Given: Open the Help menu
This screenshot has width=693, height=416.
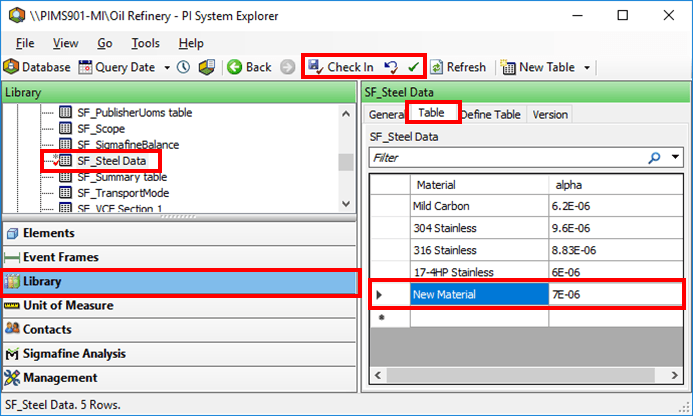Looking at the screenshot, I should pyautogui.click(x=191, y=43).
